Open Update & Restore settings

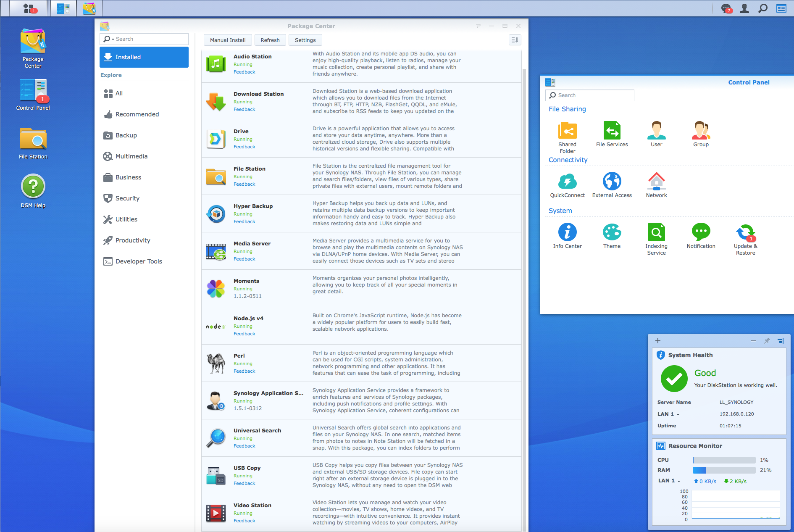(745, 232)
